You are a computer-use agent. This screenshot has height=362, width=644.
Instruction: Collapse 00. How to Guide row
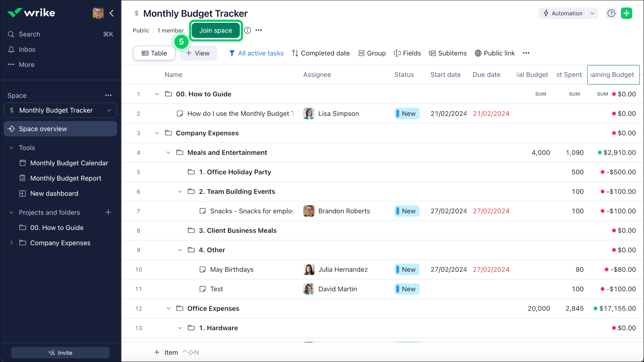(x=157, y=94)
